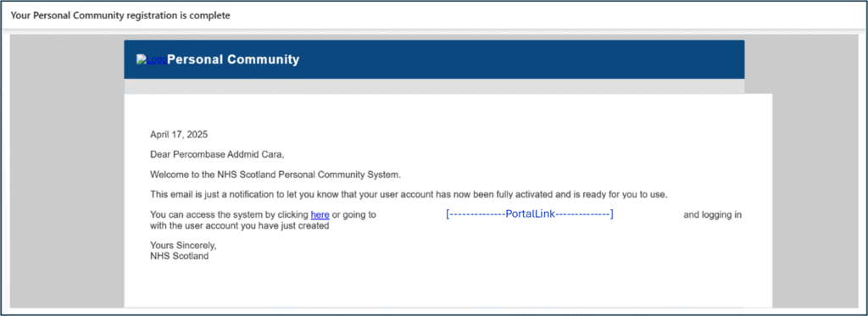Click the "NHS Scotland" signature line
This screenshot has height=316, width=868.
coord(180,256)
